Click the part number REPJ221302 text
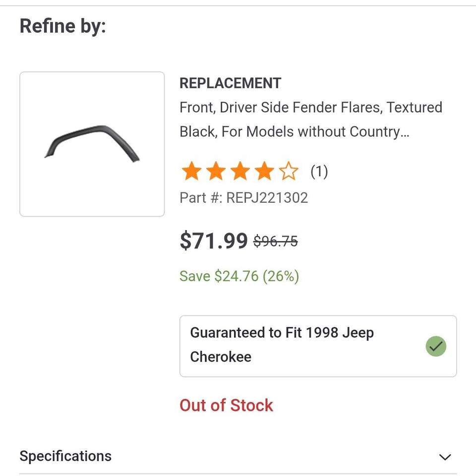 coord(243,197)
